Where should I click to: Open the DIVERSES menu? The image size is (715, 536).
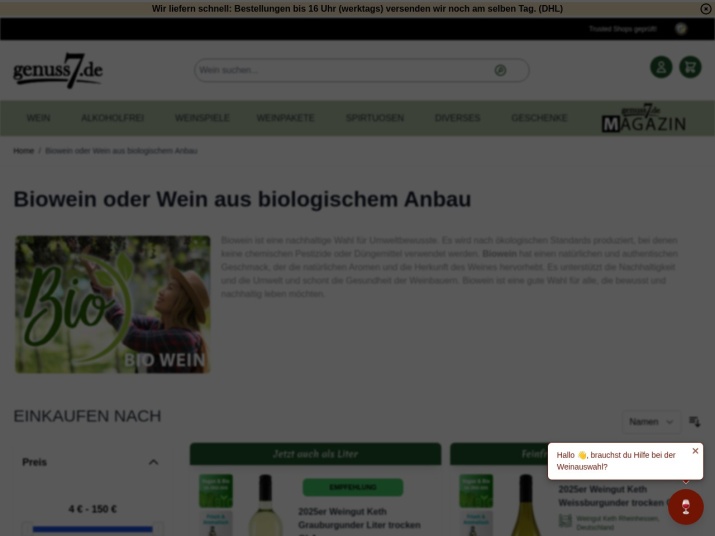pyautogui.click(x=457, y=118)
